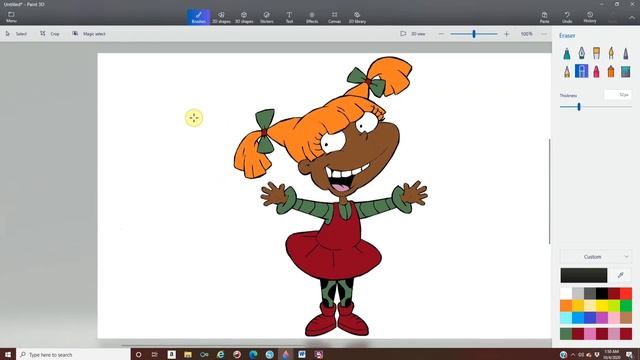The height and width of the screenshot is (360, 640).
Task: Pick the white color swatch
Action: 566,293
